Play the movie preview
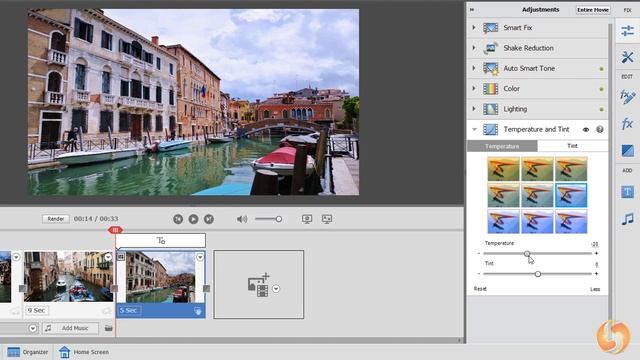Viewport: 640px width, 360px height. [x=193, y=219]
